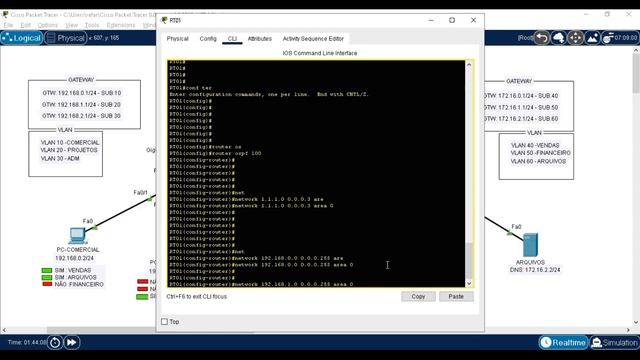The height and width of the screenshot is (360, 640).
Task: Open the Attributes tab in RT01 window
Action: [x=260, y=39]
